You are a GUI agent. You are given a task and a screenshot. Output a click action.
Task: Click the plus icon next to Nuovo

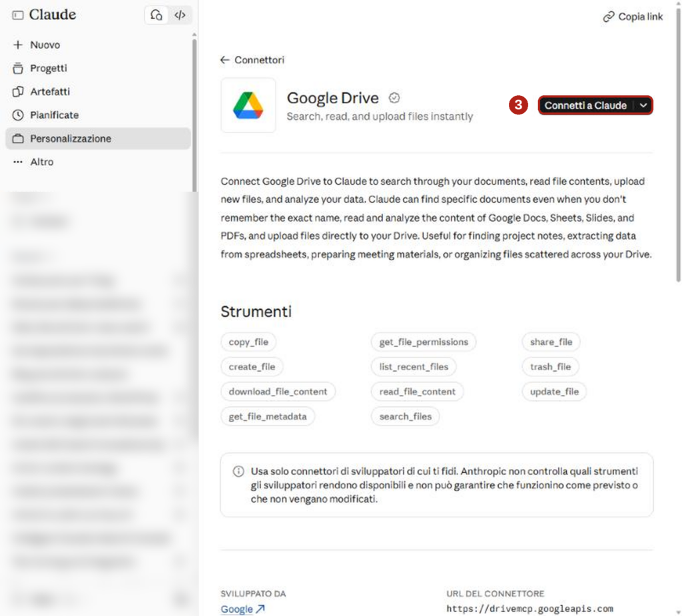[18, 45]
